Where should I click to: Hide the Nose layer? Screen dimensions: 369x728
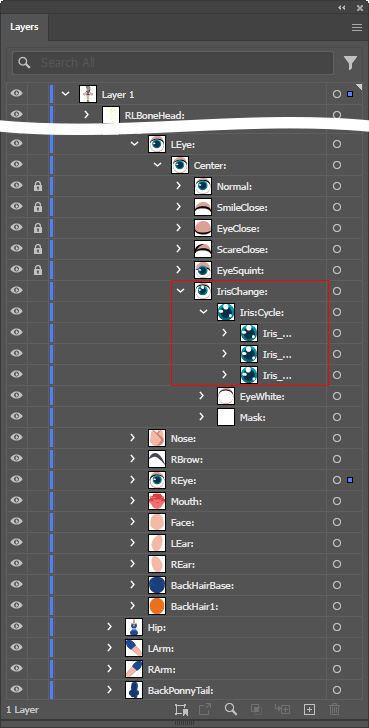17,438
